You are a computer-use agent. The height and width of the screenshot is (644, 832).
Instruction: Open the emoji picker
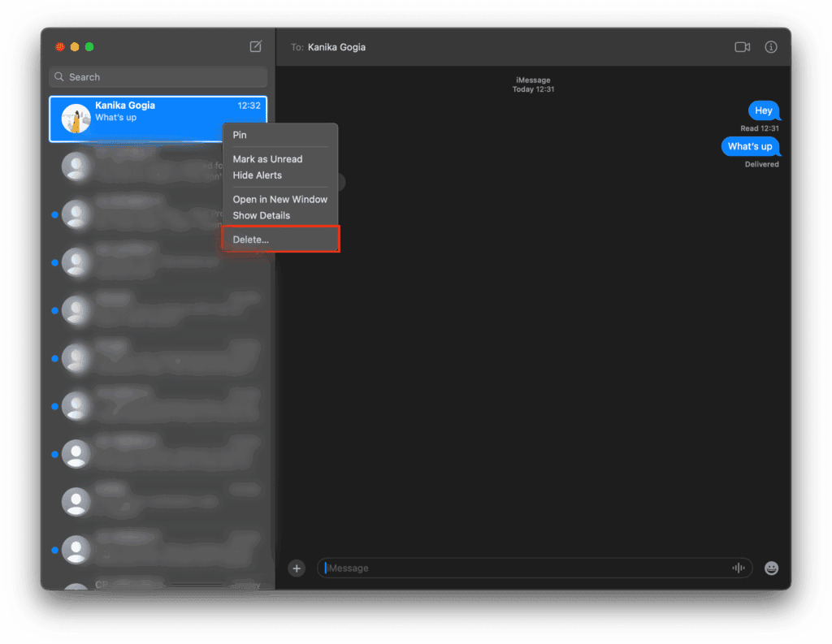(x=771, y=568)
